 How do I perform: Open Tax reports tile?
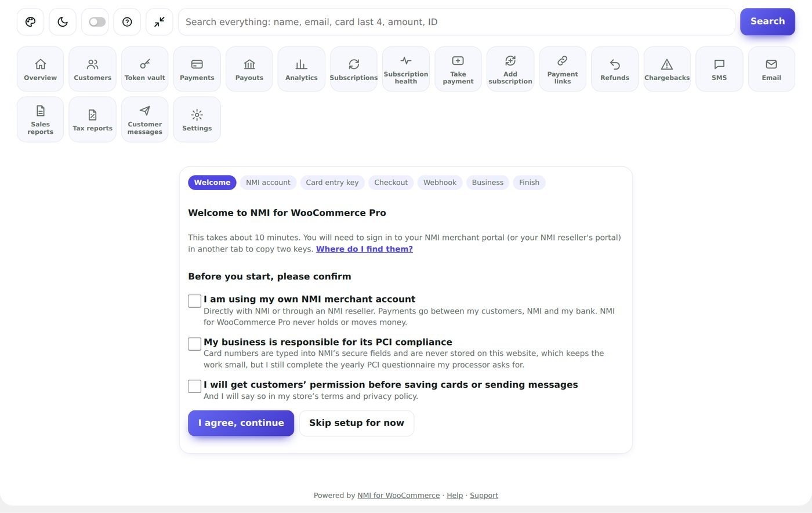tap(93, 119)
